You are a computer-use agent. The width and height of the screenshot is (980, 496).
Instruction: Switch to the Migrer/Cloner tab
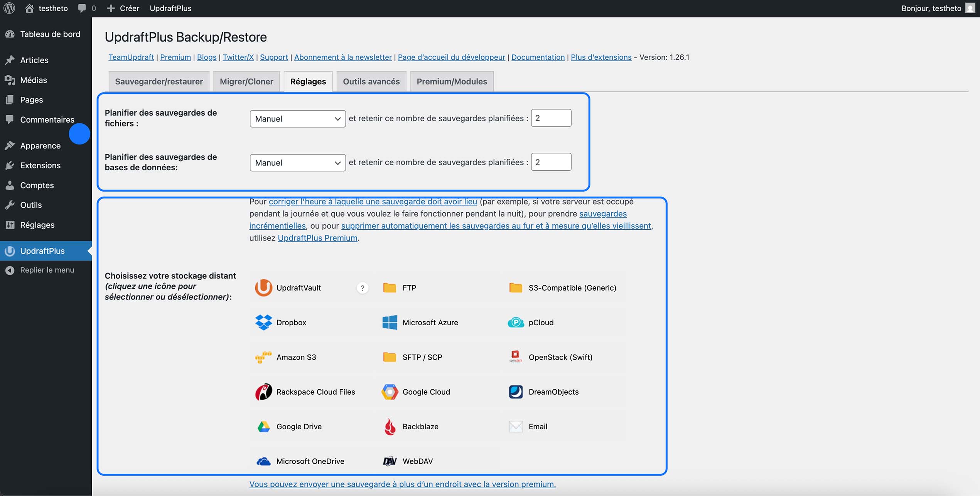pos(246,81)
